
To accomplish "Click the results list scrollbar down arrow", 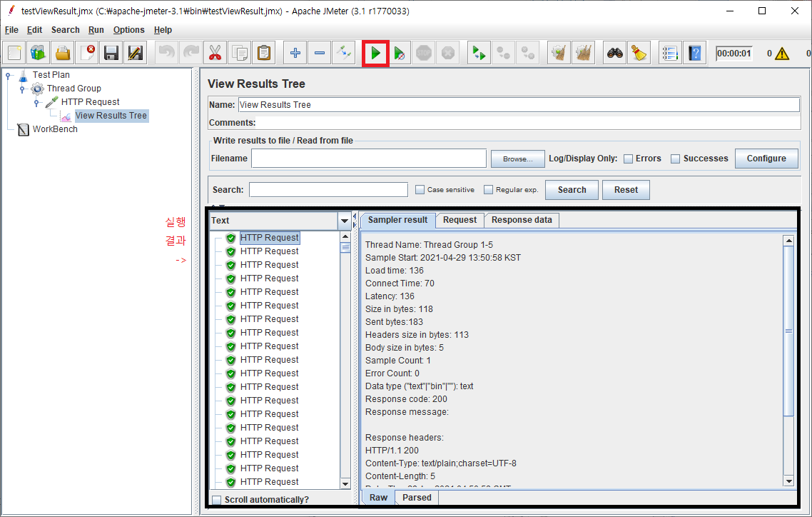I will click(345, 484).
